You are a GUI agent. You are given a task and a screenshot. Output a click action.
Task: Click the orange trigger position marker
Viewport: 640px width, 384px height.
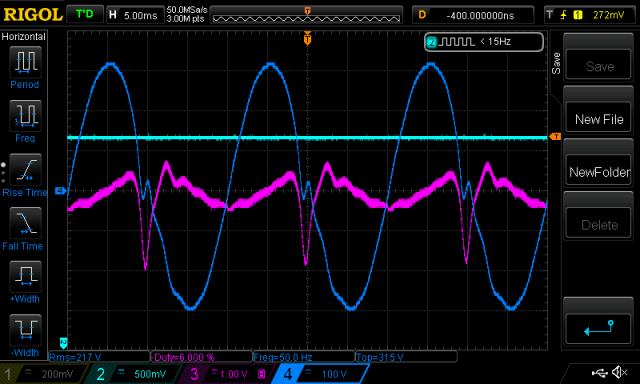point(307,39)
